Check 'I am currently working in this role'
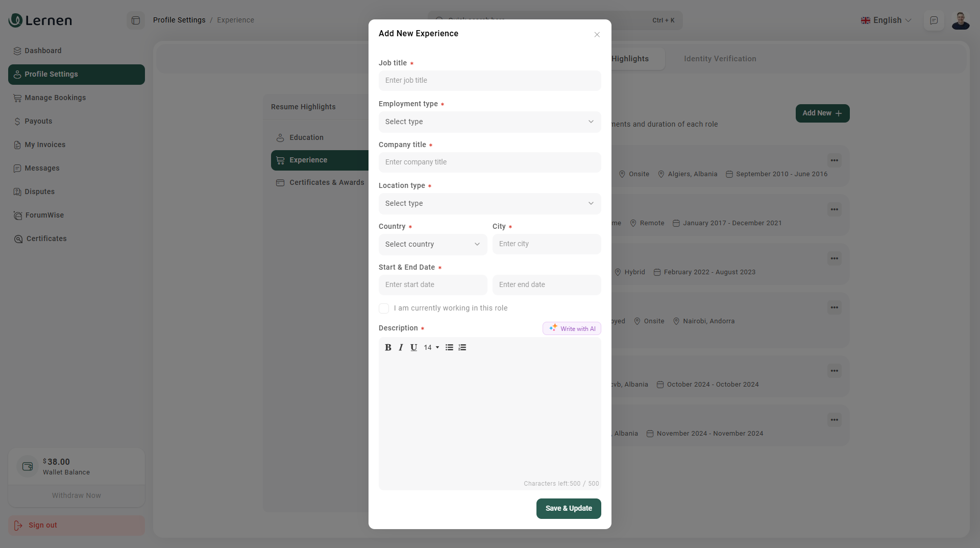Screen dimensions: 980x548 384,308
